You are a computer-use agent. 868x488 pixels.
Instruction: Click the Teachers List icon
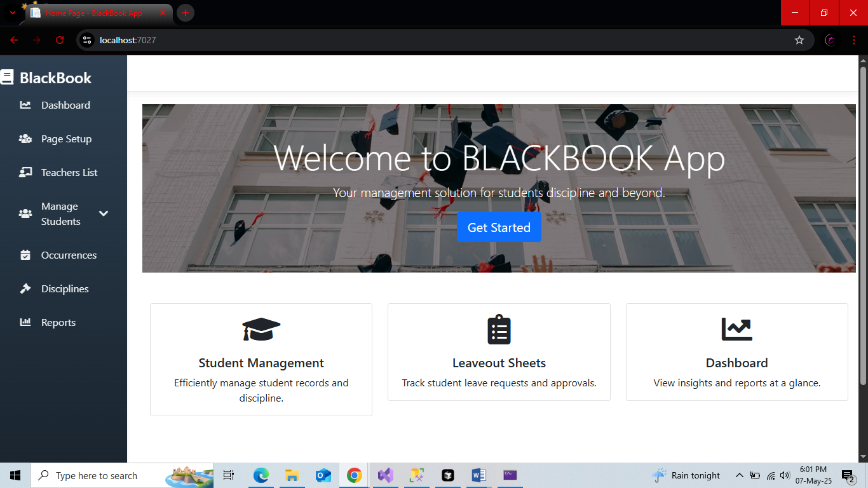point(25,173)
